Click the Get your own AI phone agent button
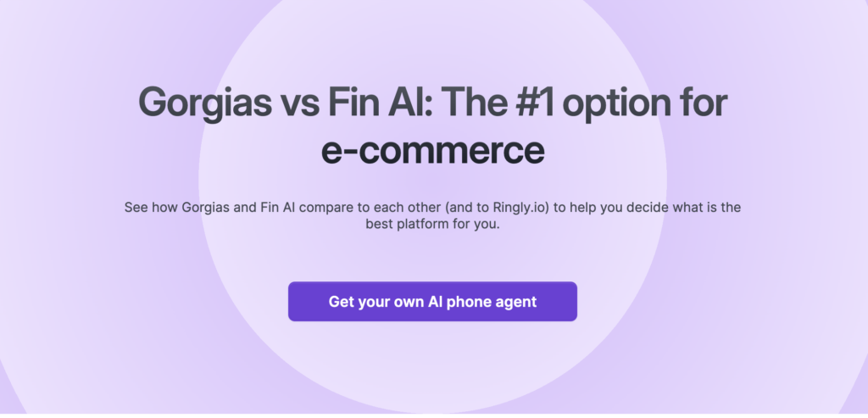868x418 pixels. point(432,302)
